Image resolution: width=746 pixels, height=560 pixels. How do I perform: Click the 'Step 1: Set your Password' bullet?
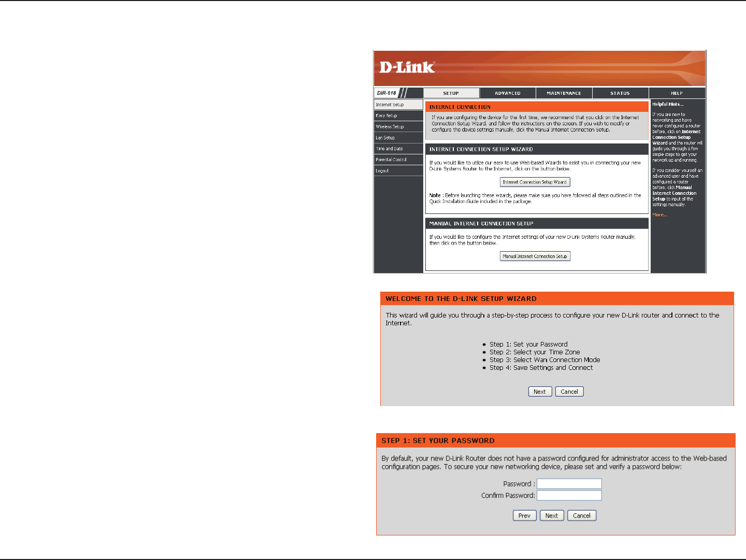pyautogui.click(x=528, y=344)
